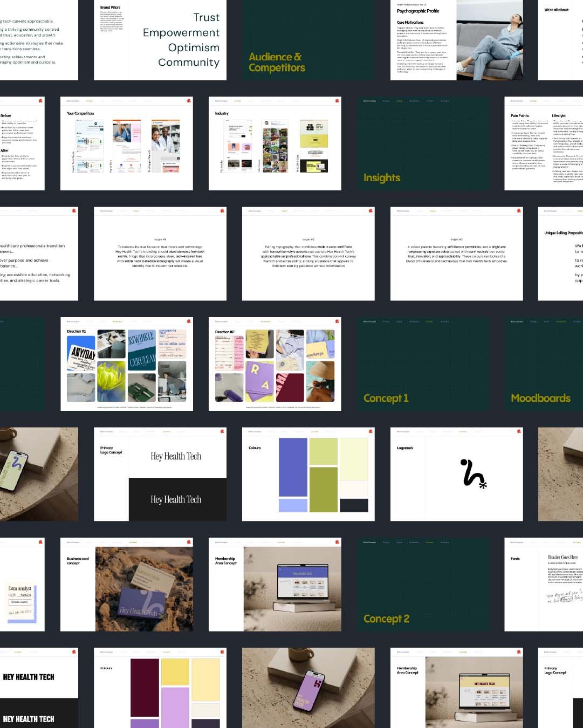
Task: Open the yellow 'Membership Area Concept' laptop slide
Action: [456, 688]
